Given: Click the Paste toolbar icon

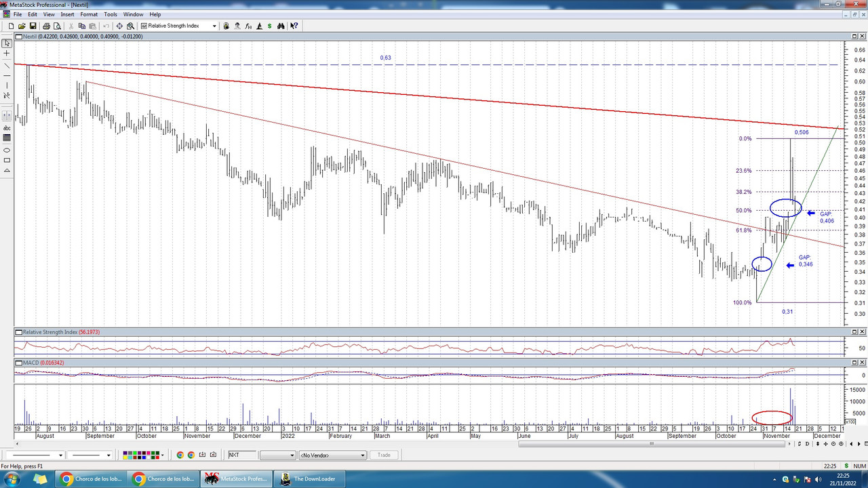Looking at the screenshot, I should click(x=92, y=26).
